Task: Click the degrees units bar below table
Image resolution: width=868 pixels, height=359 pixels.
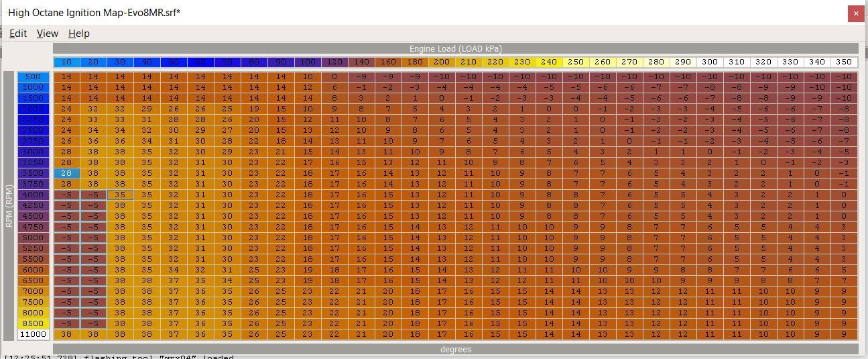Action: pos(455,350)
